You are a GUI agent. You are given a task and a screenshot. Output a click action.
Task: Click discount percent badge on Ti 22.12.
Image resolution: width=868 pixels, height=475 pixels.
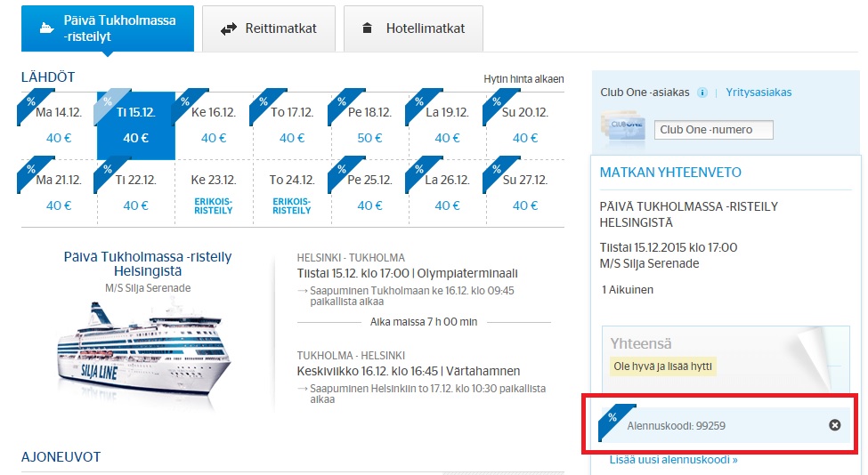tap(108, 170)
